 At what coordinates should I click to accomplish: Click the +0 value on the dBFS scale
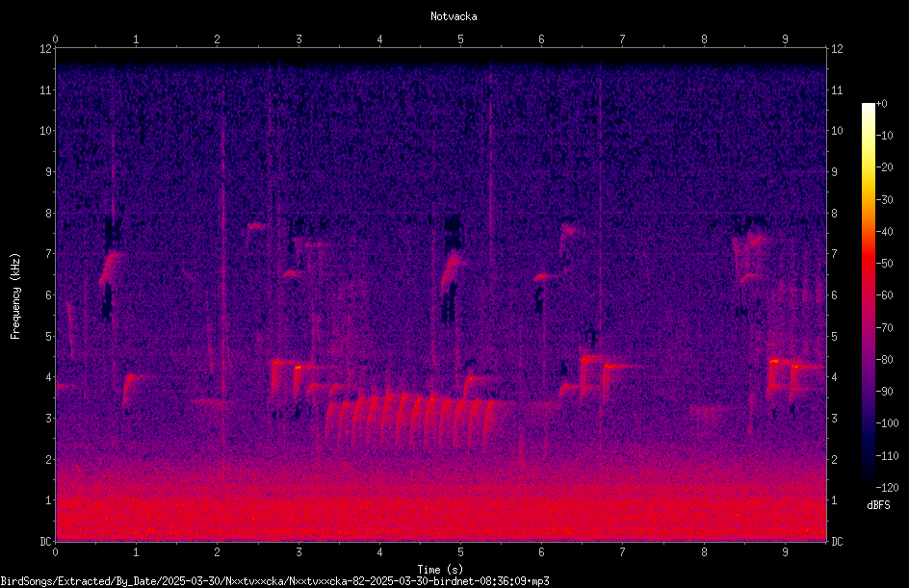(x=881, y=104)
